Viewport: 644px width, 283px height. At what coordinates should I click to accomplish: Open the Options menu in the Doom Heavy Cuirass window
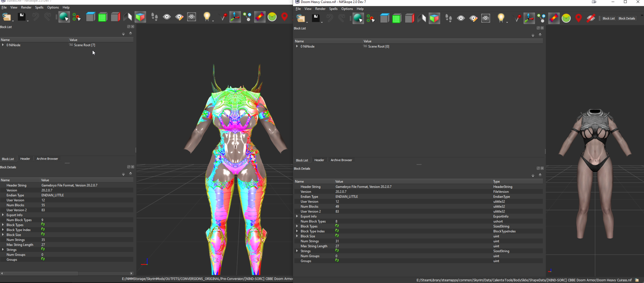pyautogui.click(x=347, y=9)
